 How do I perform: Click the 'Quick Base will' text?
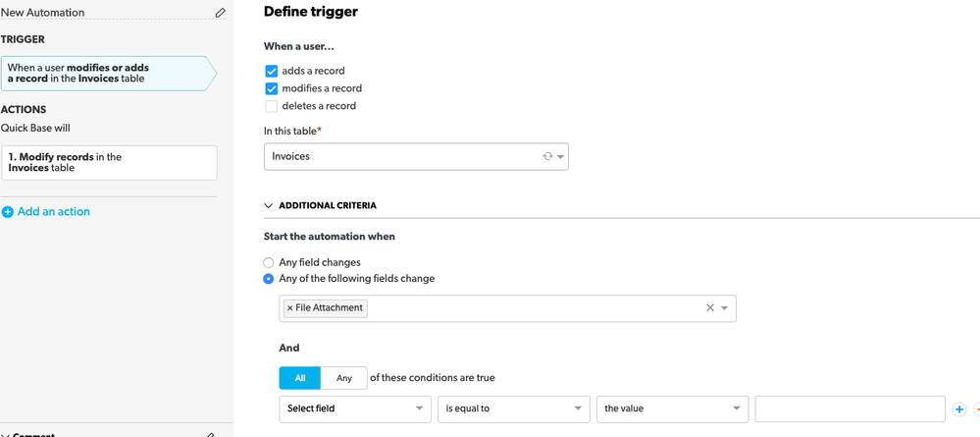point(35,128)
